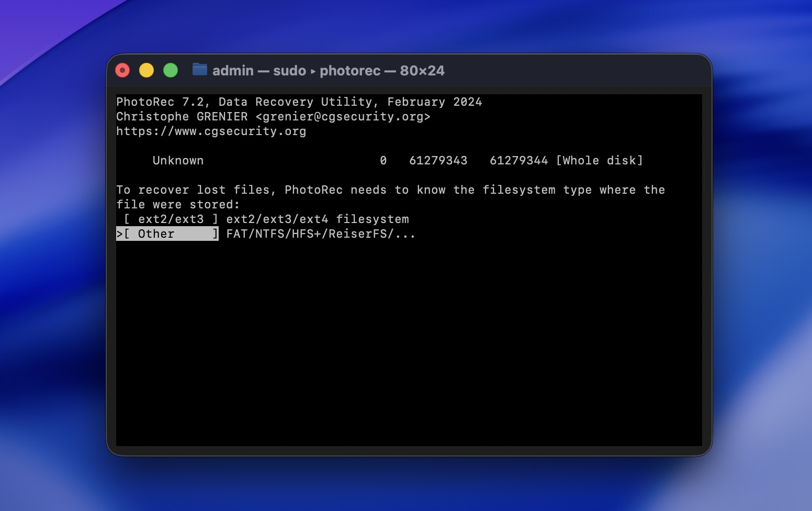Click the '[Whole disk]' label
This screenshot has height=511, width=812.
(599, 161)
